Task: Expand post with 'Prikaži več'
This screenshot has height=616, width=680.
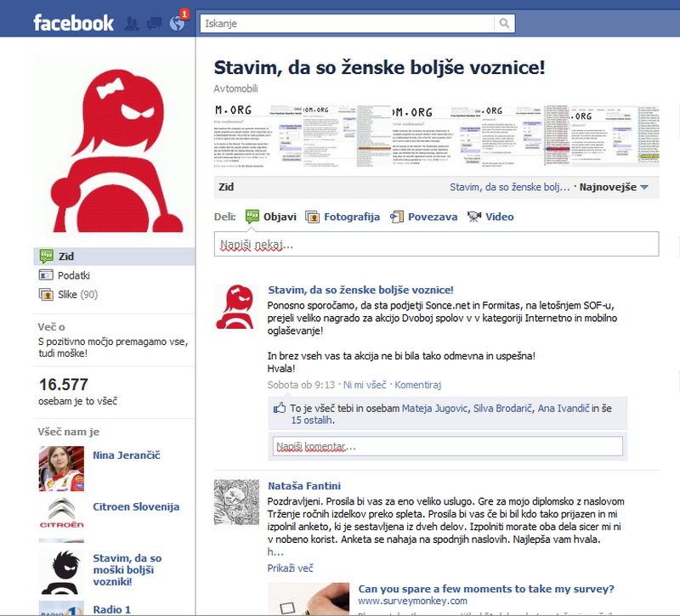Action: tap(290, 568)
